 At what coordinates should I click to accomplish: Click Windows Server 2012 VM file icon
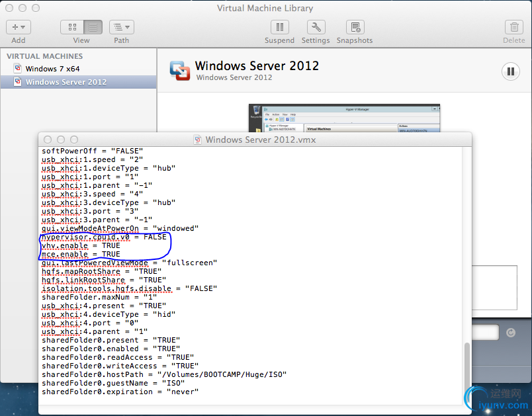click(x=18, y=82)
